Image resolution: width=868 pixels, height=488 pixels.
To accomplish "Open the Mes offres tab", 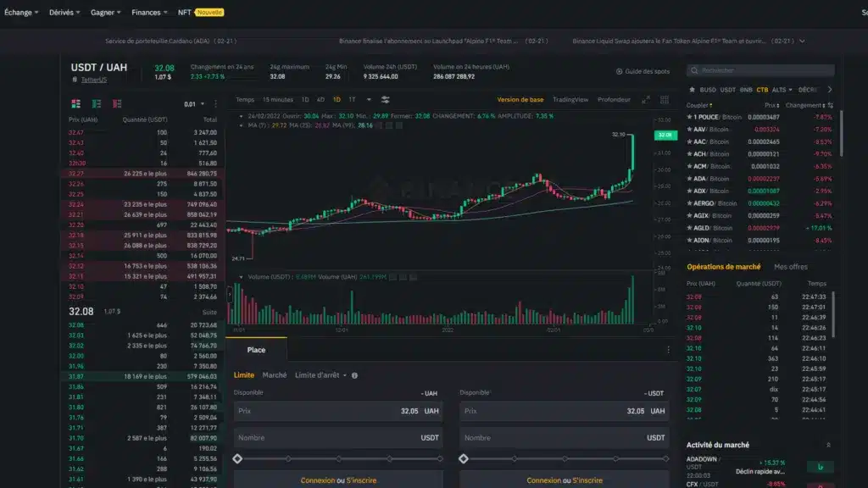I will [x=791, y=267].
